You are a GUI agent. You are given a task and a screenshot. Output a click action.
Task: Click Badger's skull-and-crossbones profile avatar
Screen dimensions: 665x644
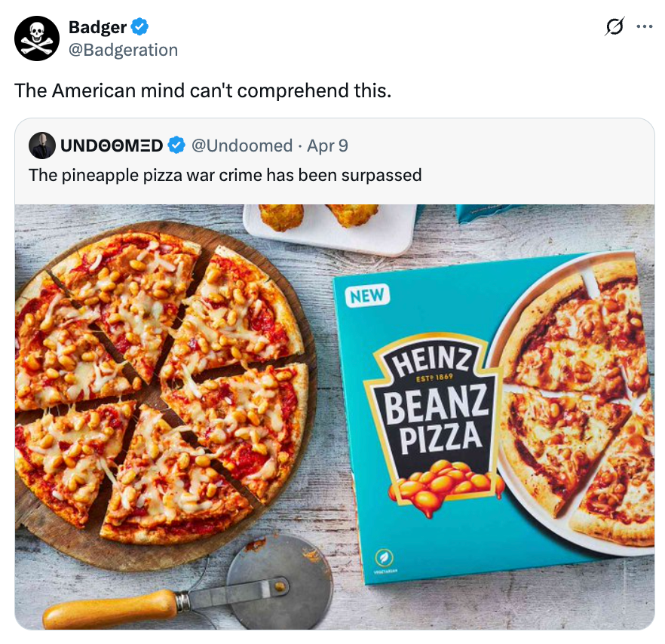pyautogui.click(x=37, y=38)
